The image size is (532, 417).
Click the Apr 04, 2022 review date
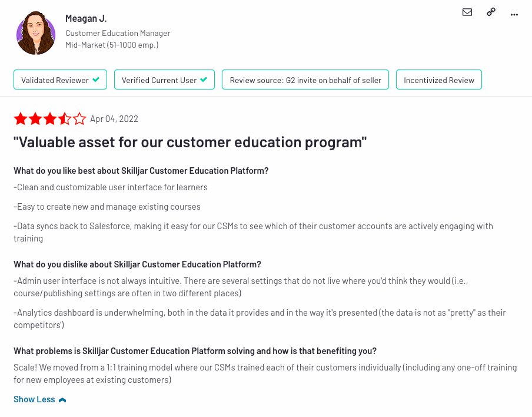pyautogui.click(x=114, y=119)
